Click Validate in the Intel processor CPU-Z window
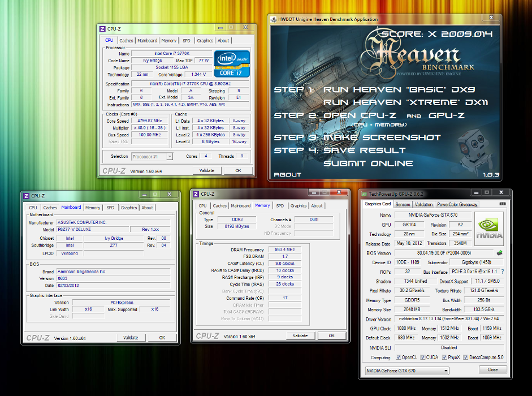 207,170
